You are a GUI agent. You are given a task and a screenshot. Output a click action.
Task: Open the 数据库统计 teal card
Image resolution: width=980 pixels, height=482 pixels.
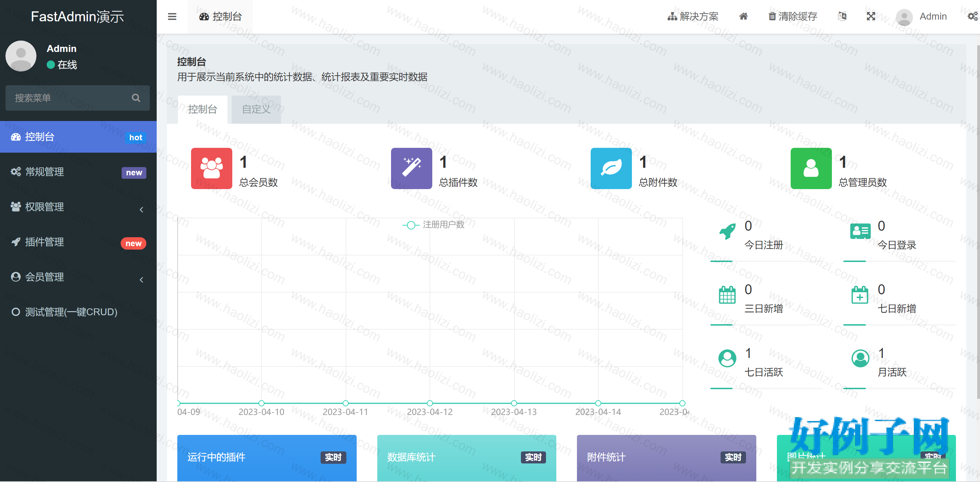pyautogui.click(x=467, y=458)
